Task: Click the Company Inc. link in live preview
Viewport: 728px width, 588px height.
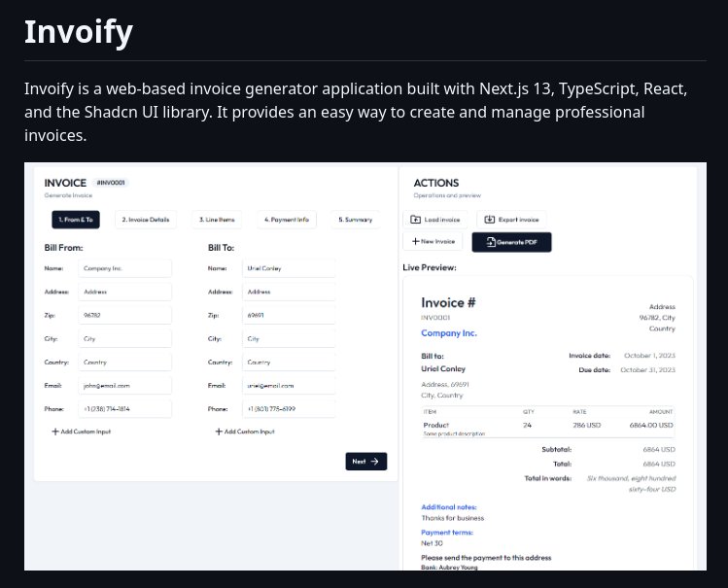Action: (449, 333)
